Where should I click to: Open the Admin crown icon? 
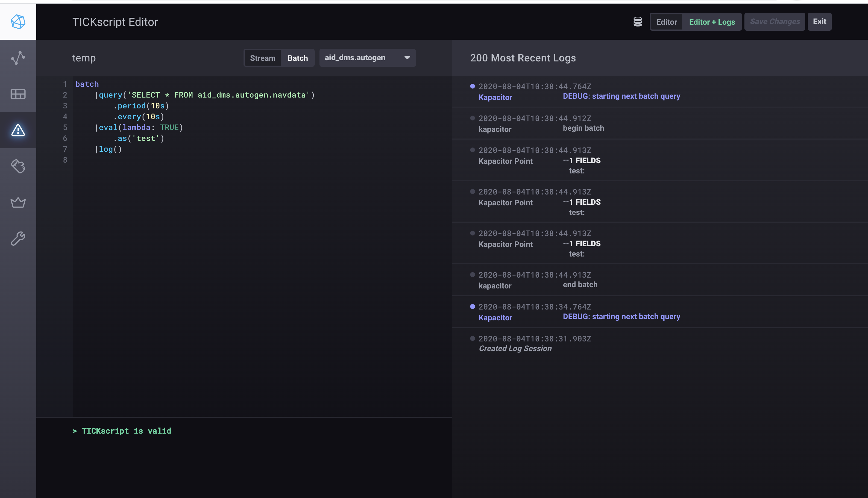(x=18, y=203)
